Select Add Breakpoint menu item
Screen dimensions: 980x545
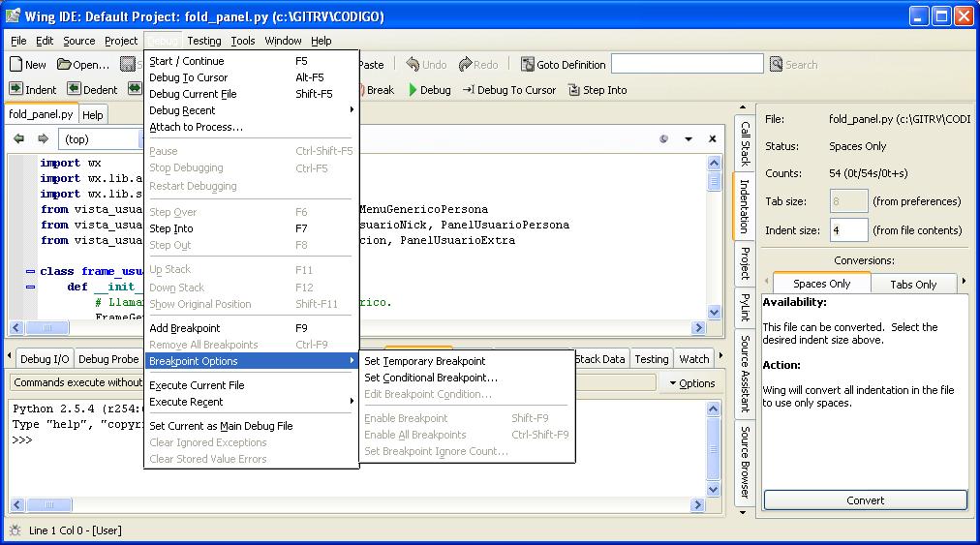coord(251,328)
